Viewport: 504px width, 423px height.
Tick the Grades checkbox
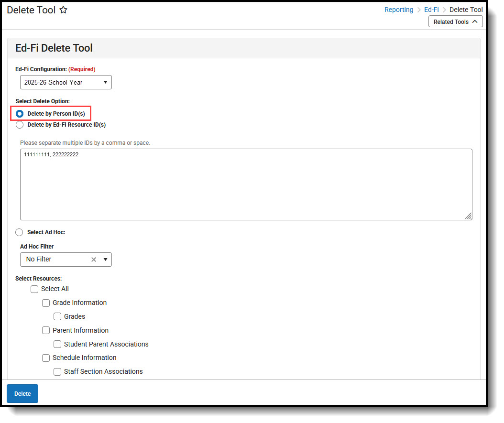(x=57, y=317)
